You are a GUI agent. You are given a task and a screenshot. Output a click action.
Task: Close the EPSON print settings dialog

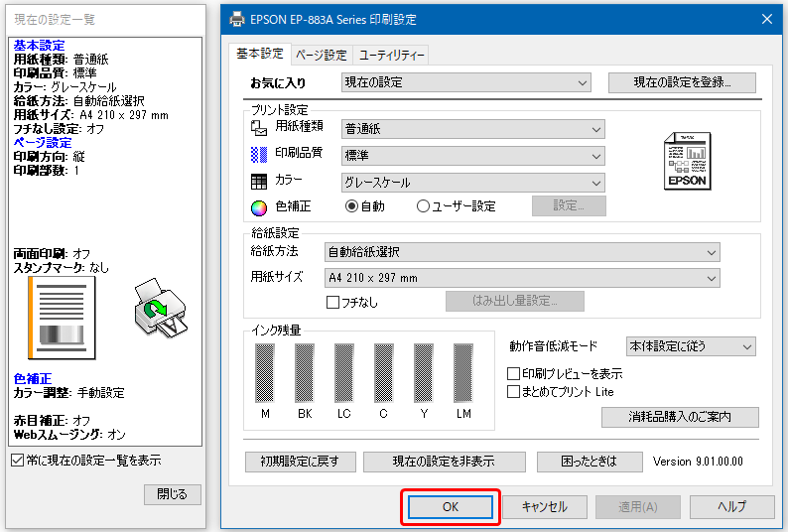click(767, 19)
